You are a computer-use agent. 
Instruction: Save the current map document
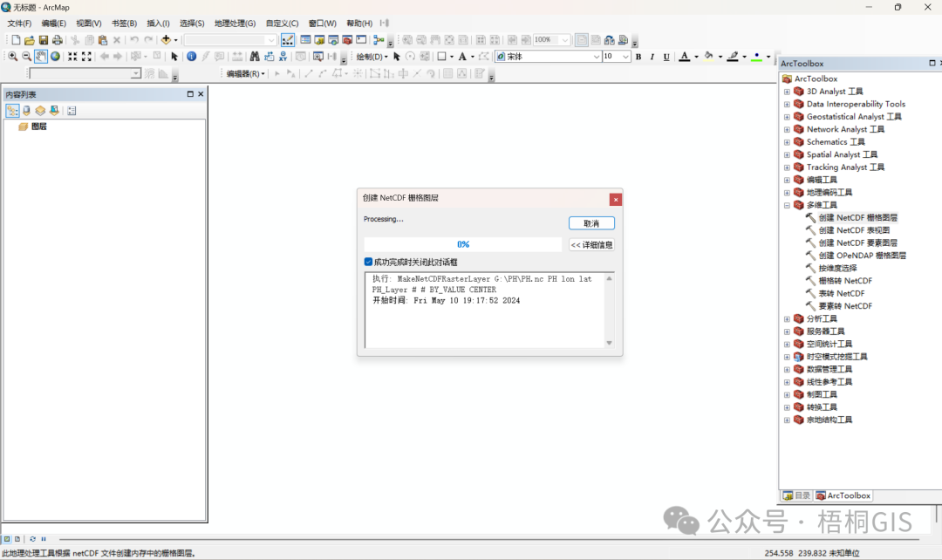(x=44, y=40)
